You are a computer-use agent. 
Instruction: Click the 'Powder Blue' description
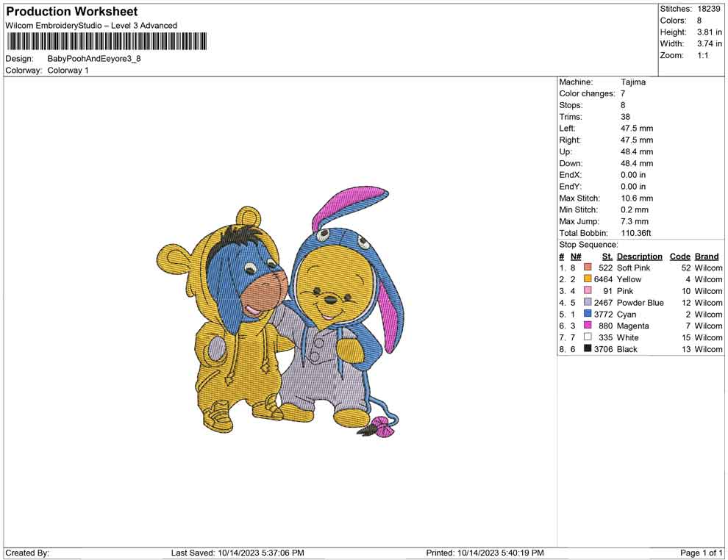(x=640, y=303)
